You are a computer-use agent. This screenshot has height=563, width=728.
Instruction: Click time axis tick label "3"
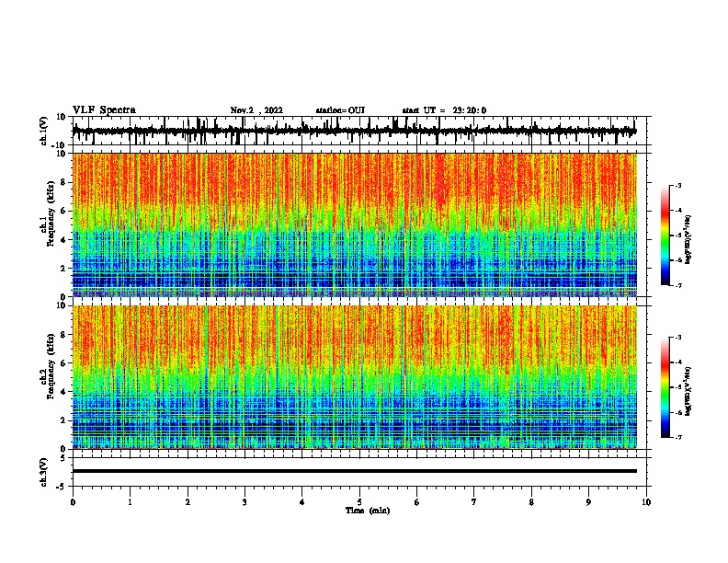(x=245, y=502)
